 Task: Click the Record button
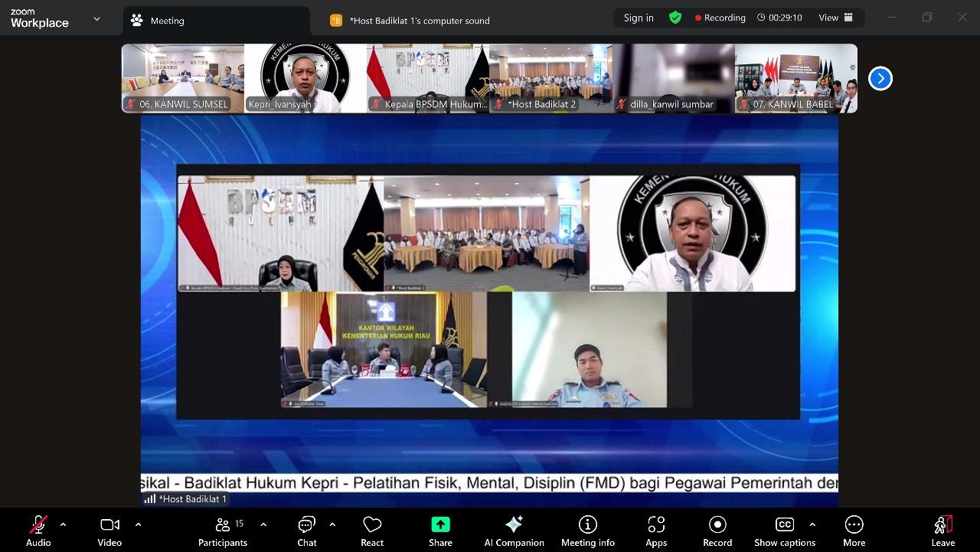point(717,531)
